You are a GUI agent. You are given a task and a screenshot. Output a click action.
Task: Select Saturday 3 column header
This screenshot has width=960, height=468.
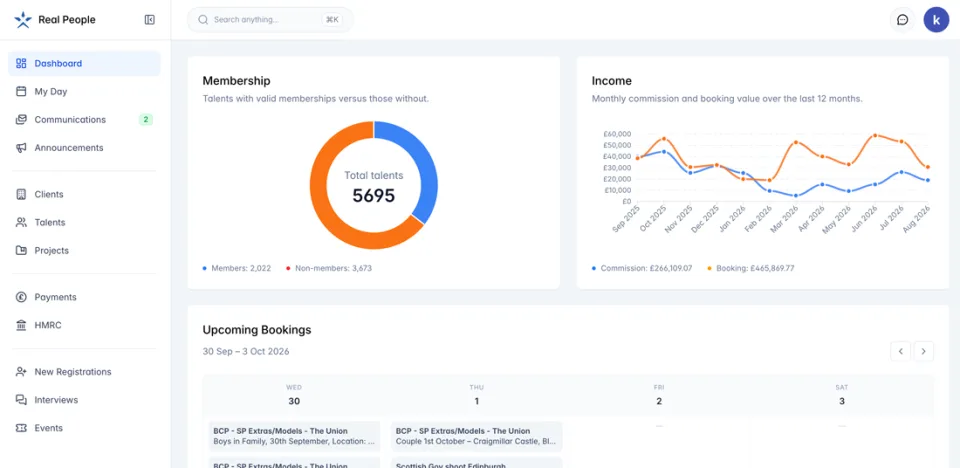pos(842,395)
